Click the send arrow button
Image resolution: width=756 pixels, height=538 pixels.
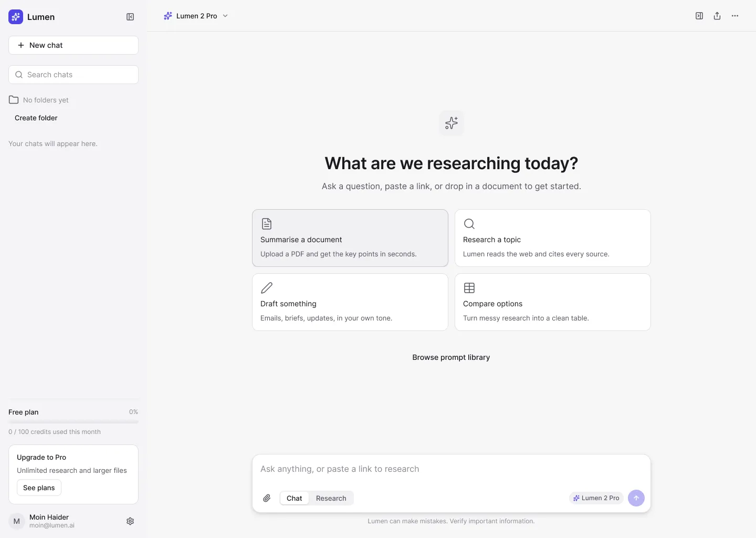click(636, 498)
